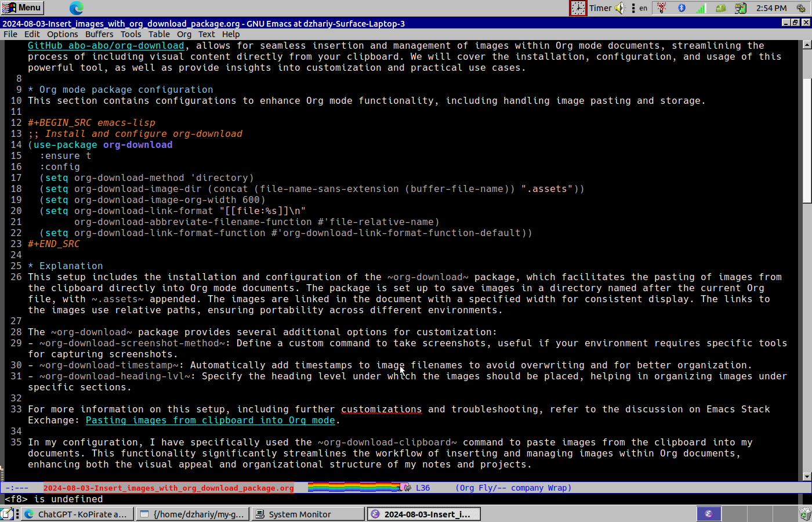Image resolution: width=812 pixels, height=522 pixels.
Task: Switch the 'en' keyboard layout indicator
Action: [643, 8]
